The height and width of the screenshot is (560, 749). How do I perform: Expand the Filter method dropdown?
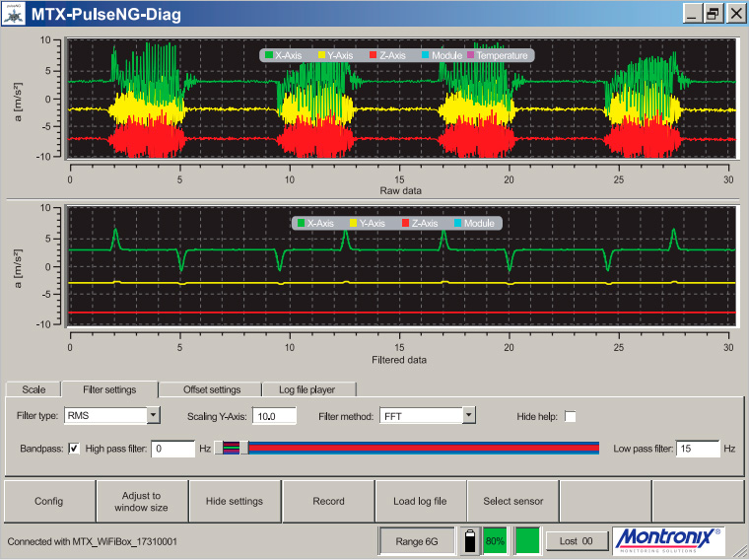click(x=469, y=416)
